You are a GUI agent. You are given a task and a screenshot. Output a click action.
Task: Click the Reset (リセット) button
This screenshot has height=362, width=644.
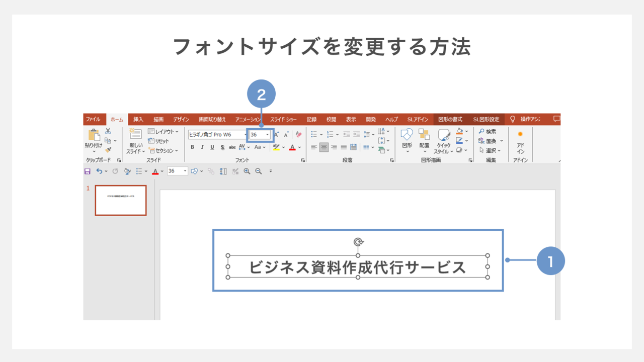[159, 141]
